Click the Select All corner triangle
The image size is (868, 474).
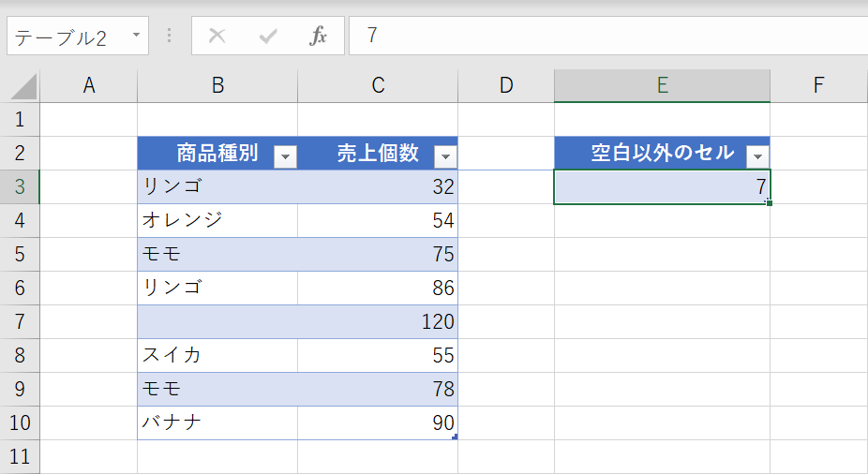(x=23, y=86)
